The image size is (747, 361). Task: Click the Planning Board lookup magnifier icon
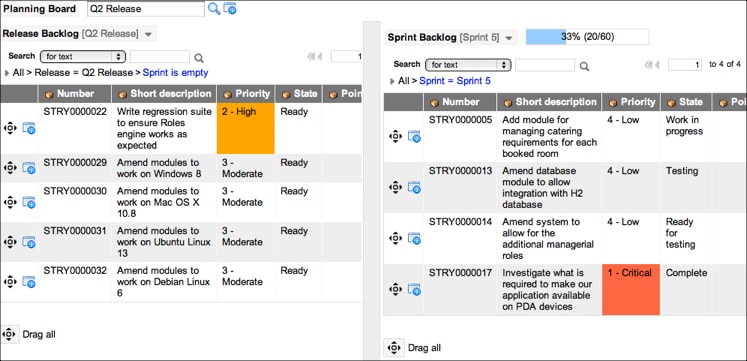point(214,9)
